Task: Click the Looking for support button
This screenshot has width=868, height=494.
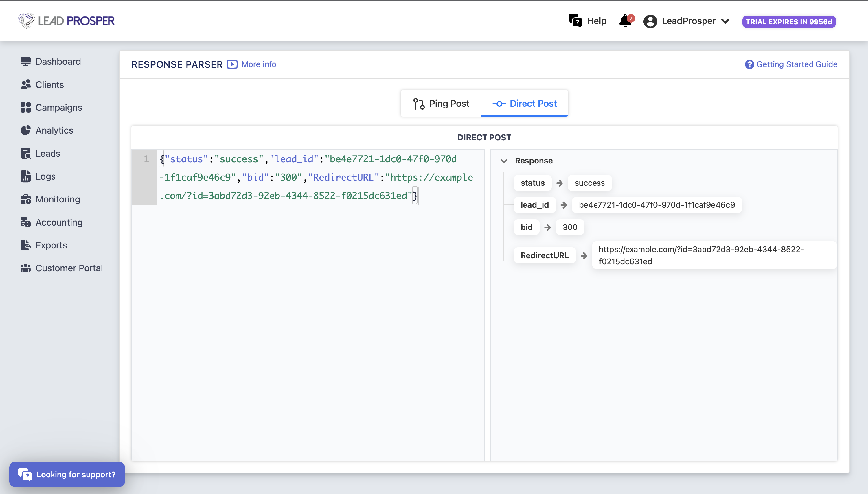Action: coord(67,474)
